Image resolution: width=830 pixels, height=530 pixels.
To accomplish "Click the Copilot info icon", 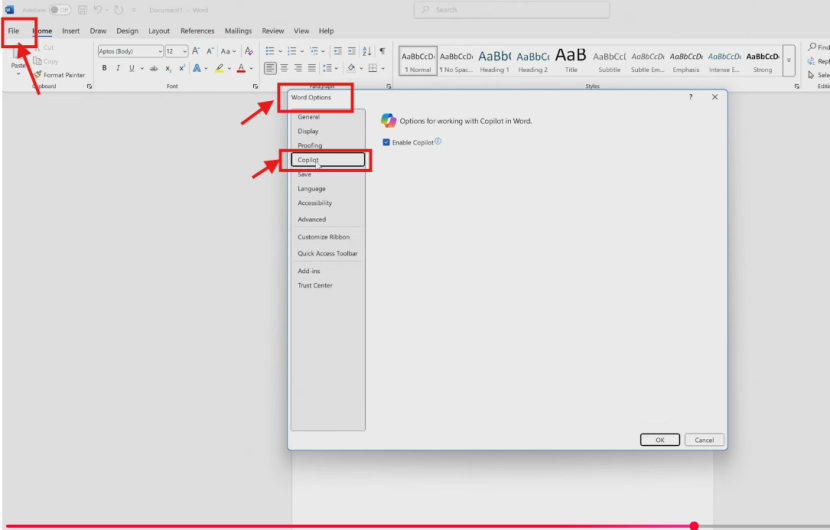I will click(x=438, y=141).
